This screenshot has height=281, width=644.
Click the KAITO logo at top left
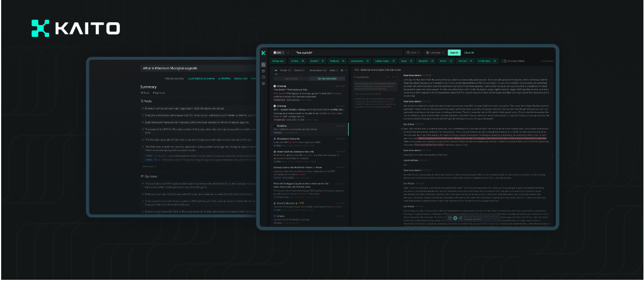[x=75, y=28]
